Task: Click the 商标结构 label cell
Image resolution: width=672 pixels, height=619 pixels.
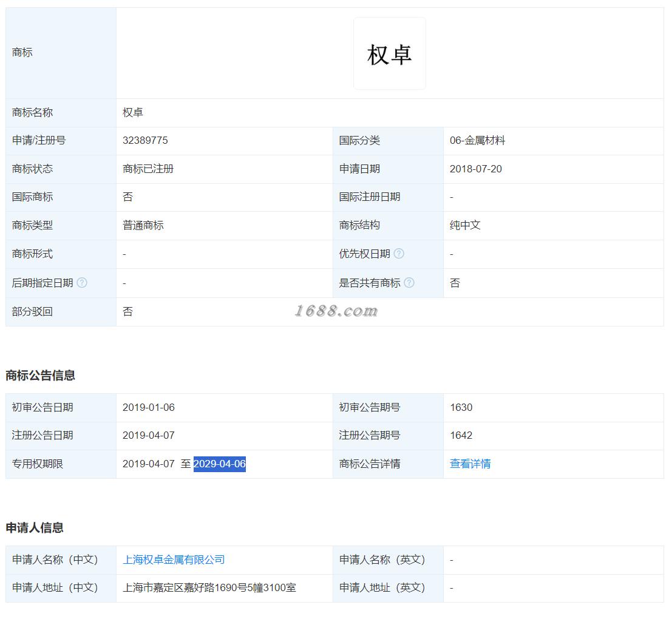Action: 389,226
